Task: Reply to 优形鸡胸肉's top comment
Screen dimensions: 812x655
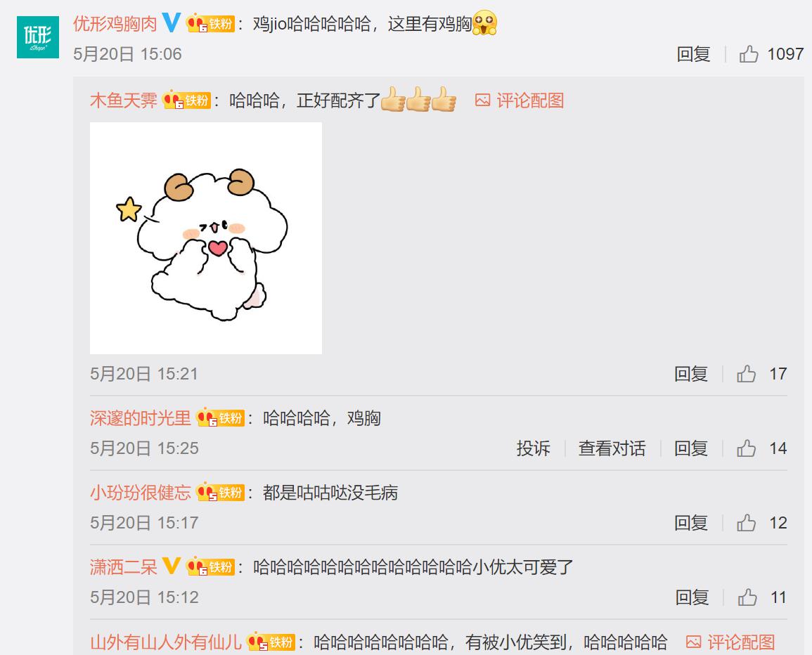Action: (693, 54)
